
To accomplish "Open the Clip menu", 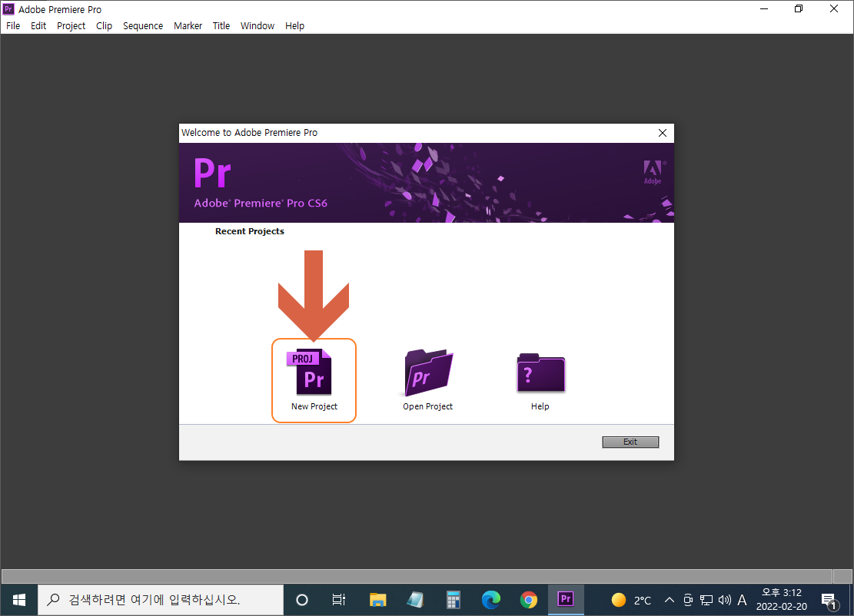I will click(104, 25).
